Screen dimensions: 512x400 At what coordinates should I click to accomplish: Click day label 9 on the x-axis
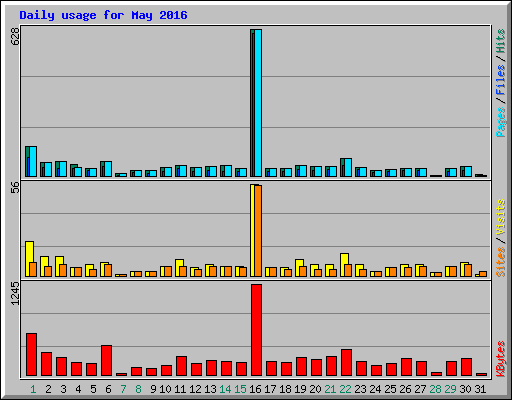point(153,389)
